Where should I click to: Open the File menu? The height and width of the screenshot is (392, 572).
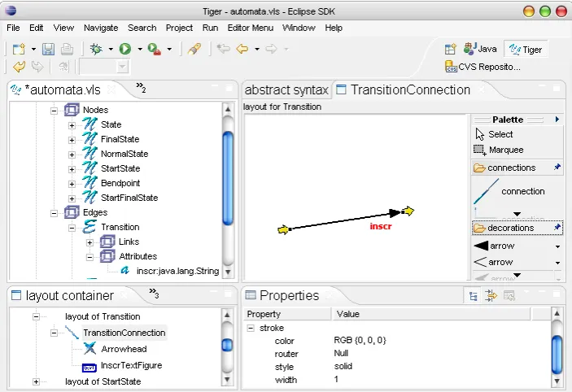(x=13, y=28)
